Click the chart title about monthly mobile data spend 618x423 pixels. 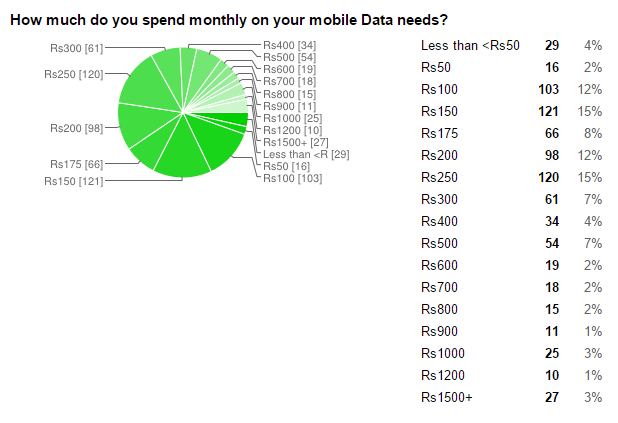[229, 20]
